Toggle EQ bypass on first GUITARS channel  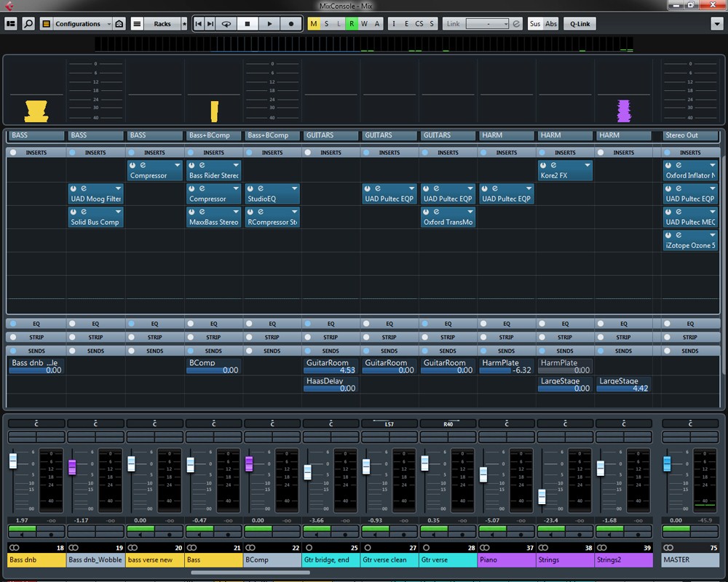[x=307, y=324]
